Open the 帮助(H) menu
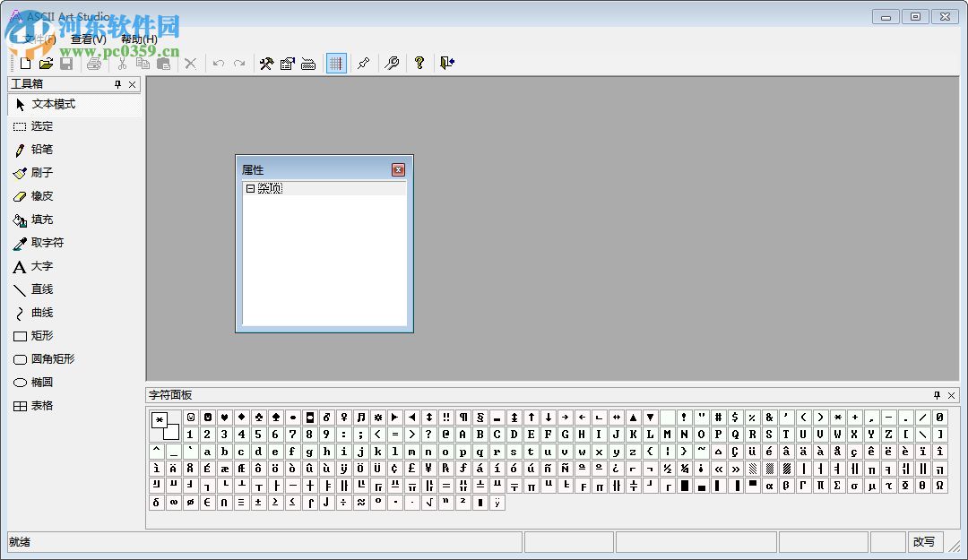This screenshot has width=968, height=560. (141, 39)
